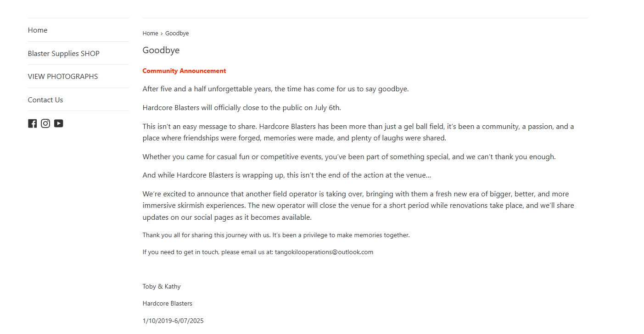Click the red Community Announcement heading
Image resolution: width=644 pixels, height=334 pixels.
point(184,71)
